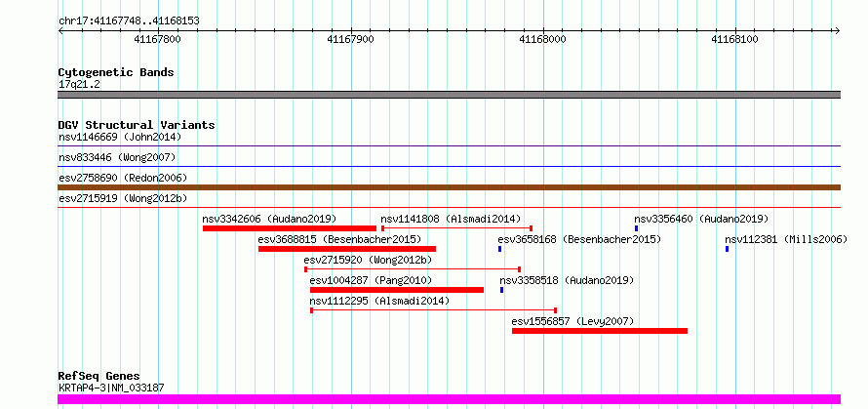Click the nsv1141808 (Alsmadi2014) label
Viewport: 868px width, 409px height.
(x=451, y=219)
